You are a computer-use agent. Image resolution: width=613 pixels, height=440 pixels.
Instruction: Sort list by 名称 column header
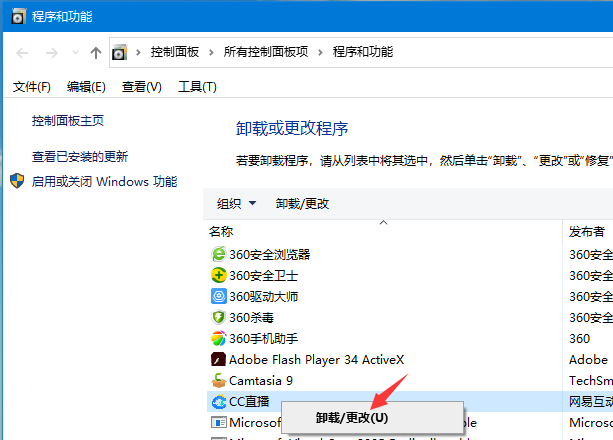(x=221, y=232)
